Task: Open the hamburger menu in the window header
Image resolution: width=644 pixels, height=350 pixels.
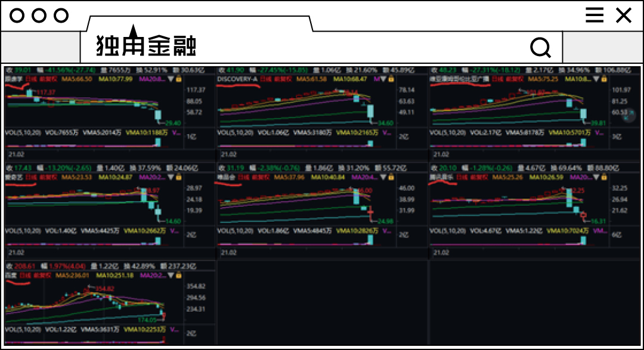Action: coord(595,15)
